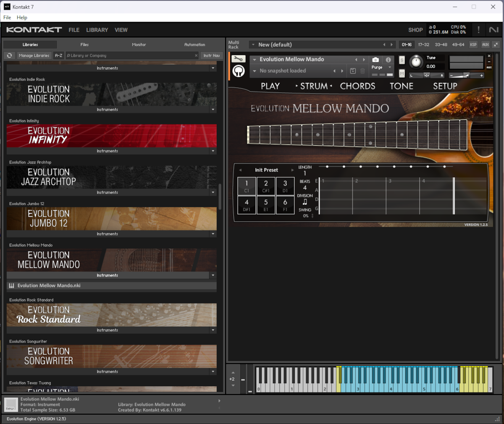Click the next strum preset arrow beside Init Preset
Screen dimensions: 504x424
(x=292, y=170)
